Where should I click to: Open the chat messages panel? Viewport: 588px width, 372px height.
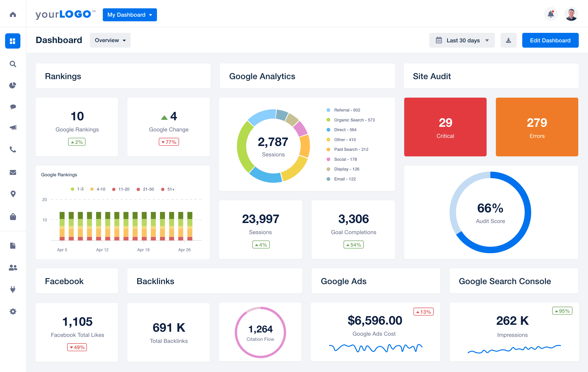[x=13, y=106]
